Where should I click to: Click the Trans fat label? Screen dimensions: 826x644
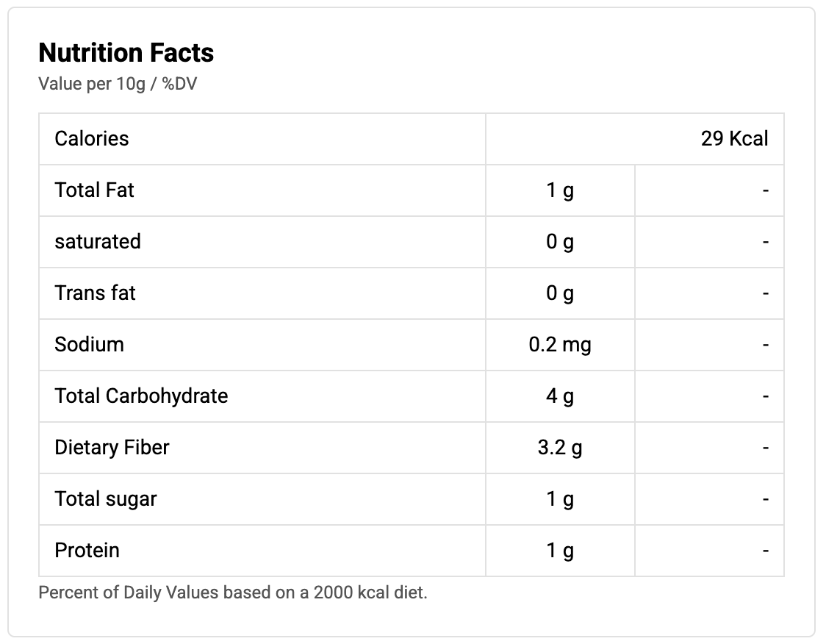point(96,293)
